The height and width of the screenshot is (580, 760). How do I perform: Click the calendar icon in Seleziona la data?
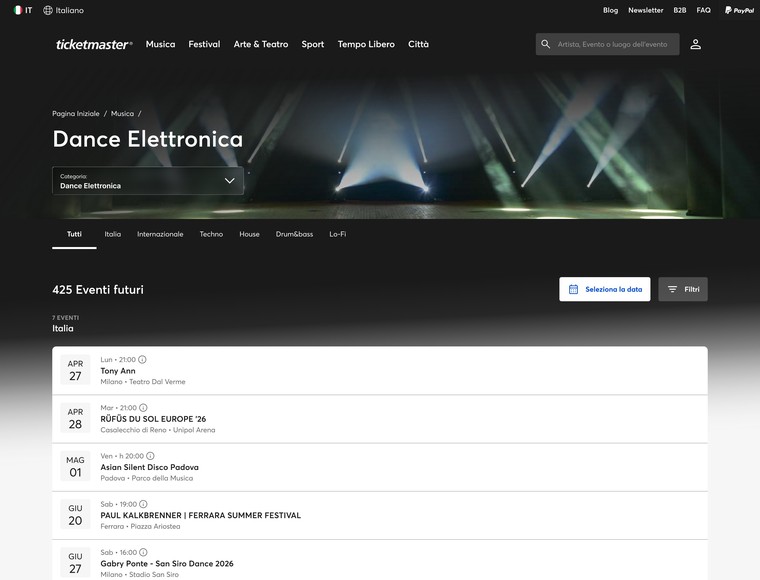click(x=573, y=289)
